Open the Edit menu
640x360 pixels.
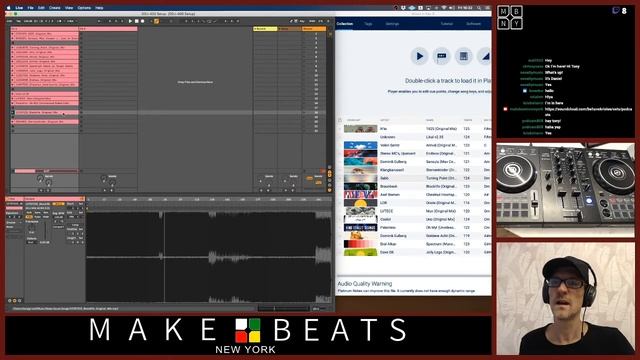click(41, 8)
